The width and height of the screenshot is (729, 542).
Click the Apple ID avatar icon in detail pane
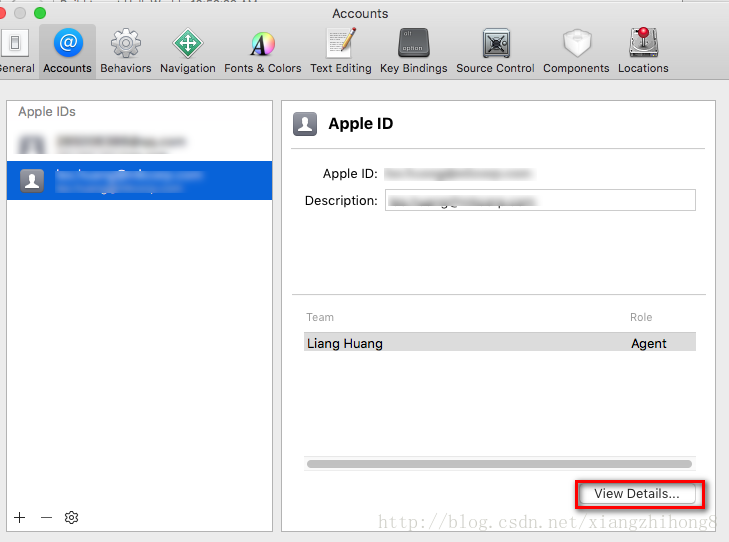pos(305,124)
